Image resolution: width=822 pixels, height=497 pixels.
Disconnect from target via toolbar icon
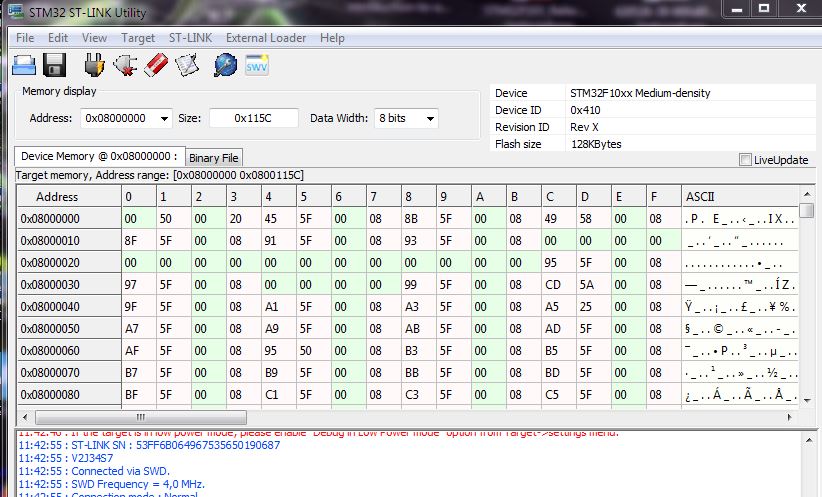[x=125, y=65]
